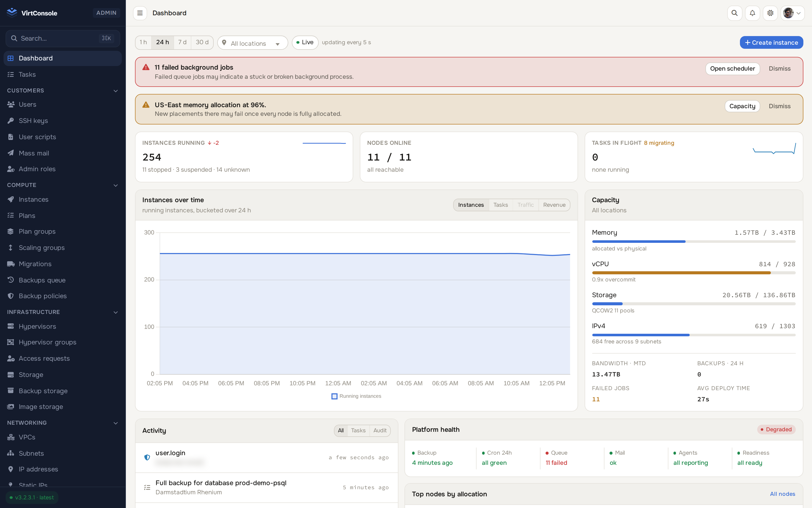Dismiss the failed background jobs alert
The image size is (812, 508).
pyautogui.click(x=780, y=69)
